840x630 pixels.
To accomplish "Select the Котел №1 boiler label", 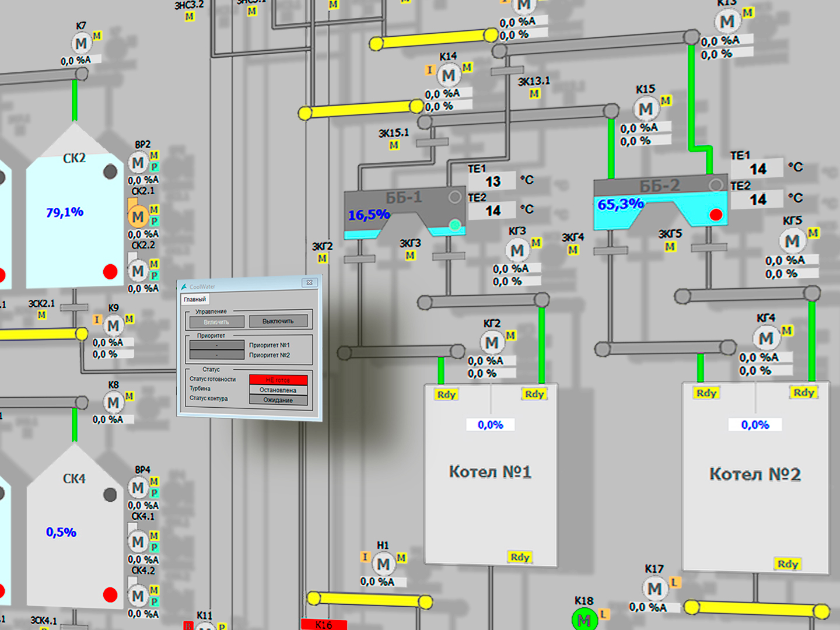I will tap(490, 471).
